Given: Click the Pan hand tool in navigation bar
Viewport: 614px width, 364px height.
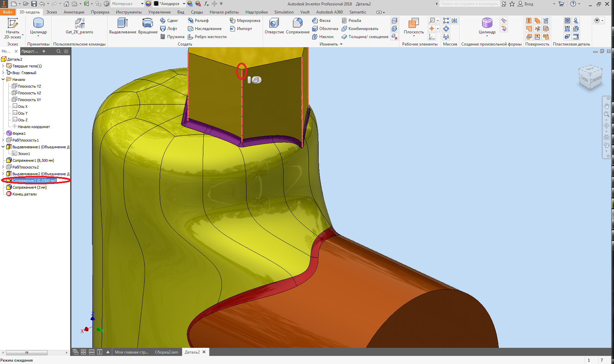Looking at the screenshot, I should pos(606,106).
